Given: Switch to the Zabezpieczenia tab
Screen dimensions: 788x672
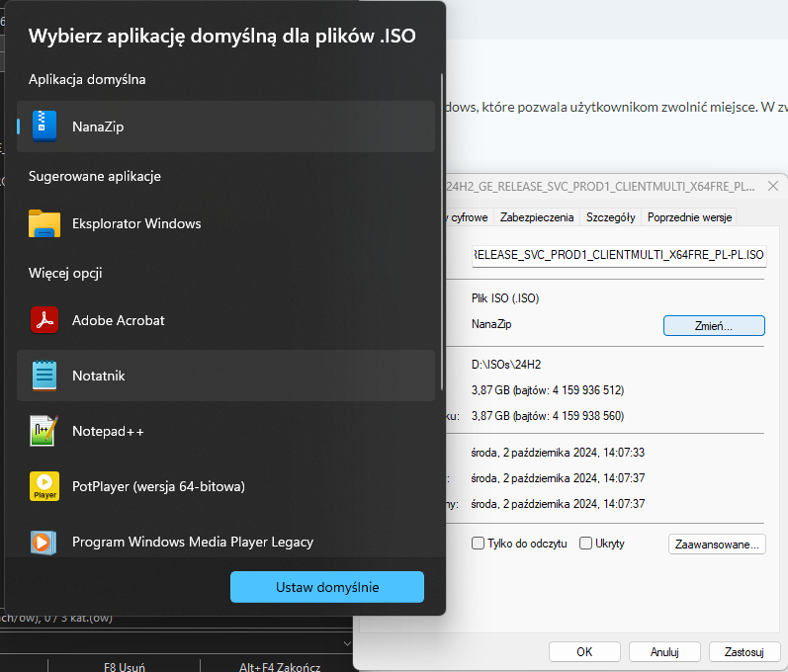Looking at the screenshot, I should coord(537,216).
